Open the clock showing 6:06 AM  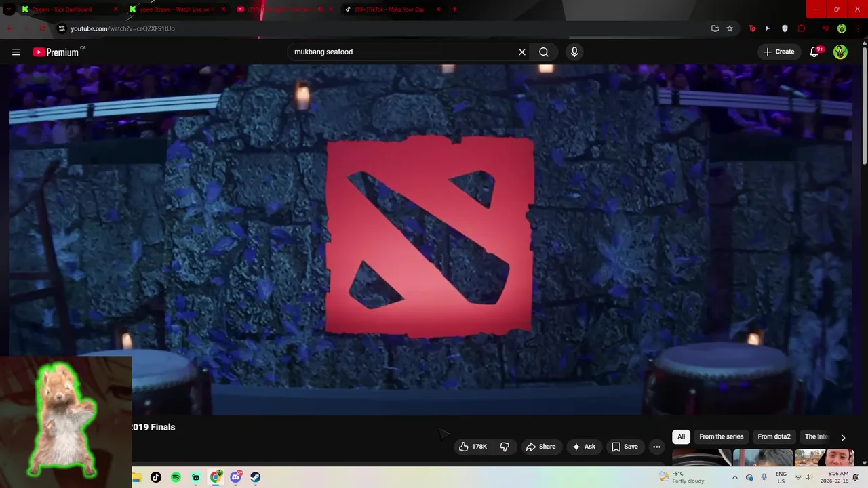(x=834, y=477)
